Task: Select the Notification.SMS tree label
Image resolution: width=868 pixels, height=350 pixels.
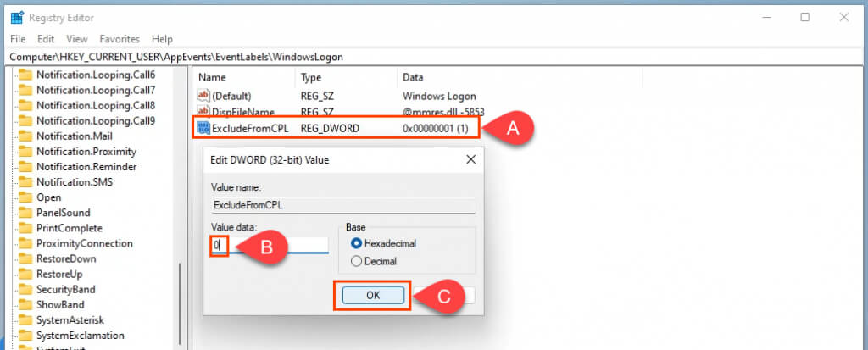Action: tap(75, 181)
